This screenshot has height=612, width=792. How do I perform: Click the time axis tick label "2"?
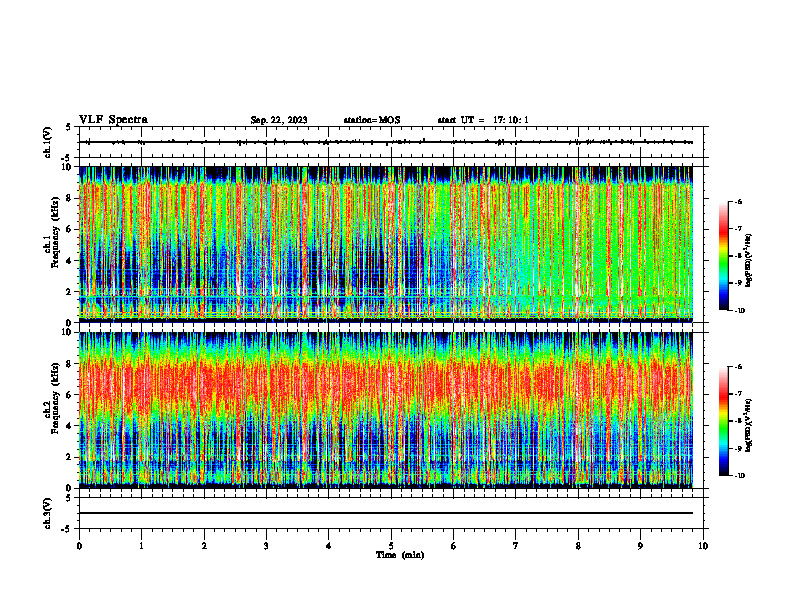tap(204, 546)
